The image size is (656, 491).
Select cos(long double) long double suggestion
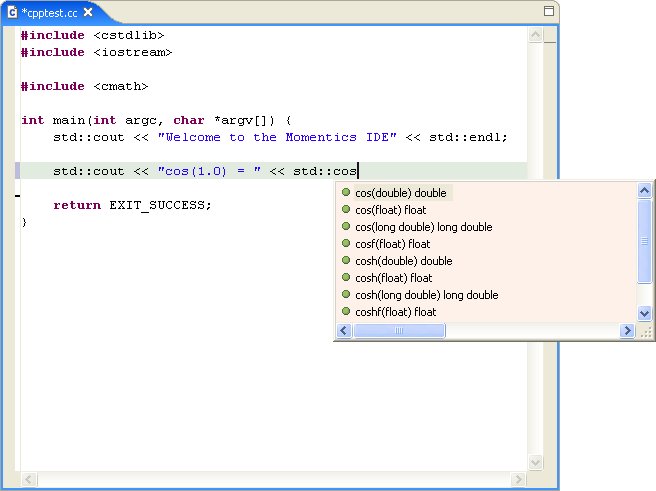(423, 227)
